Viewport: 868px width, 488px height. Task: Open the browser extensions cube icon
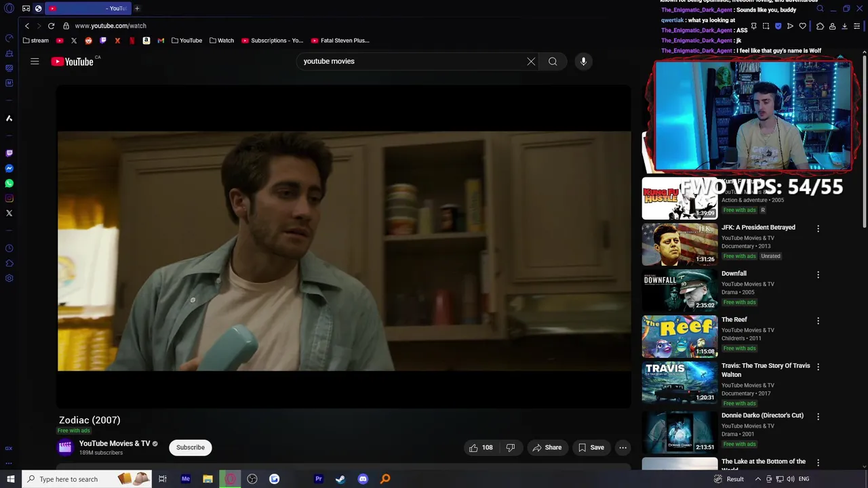(820, 26)
